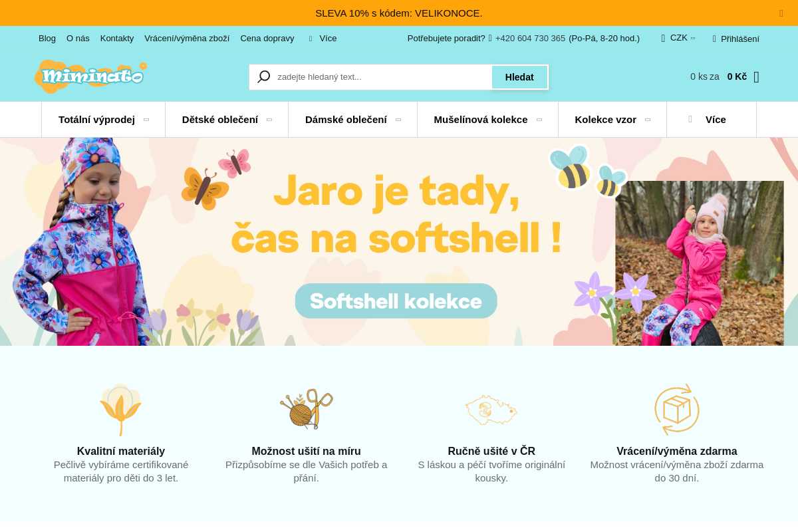
Task: Open the shopping cart icon
Action: click(x=756, y=77)
